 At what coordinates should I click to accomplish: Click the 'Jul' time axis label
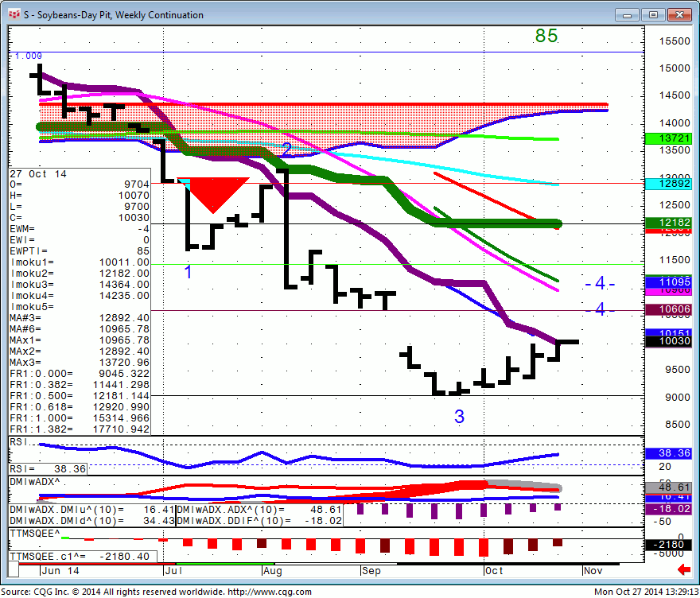click(x=173, y=571)
